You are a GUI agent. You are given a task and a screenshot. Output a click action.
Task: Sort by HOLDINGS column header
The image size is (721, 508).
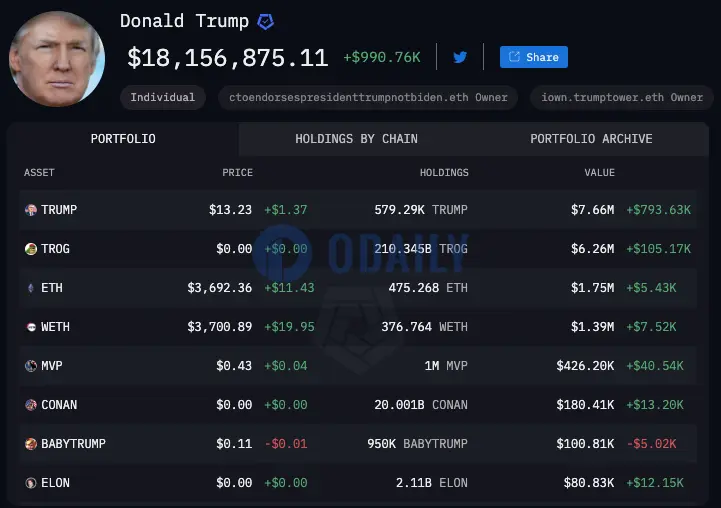click(444, 173)
